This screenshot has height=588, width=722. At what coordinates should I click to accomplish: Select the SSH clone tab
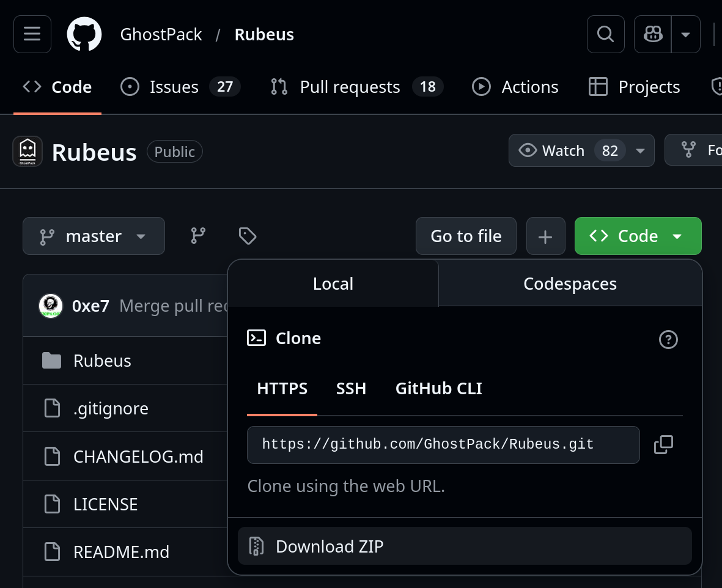[x=351, y=388]
